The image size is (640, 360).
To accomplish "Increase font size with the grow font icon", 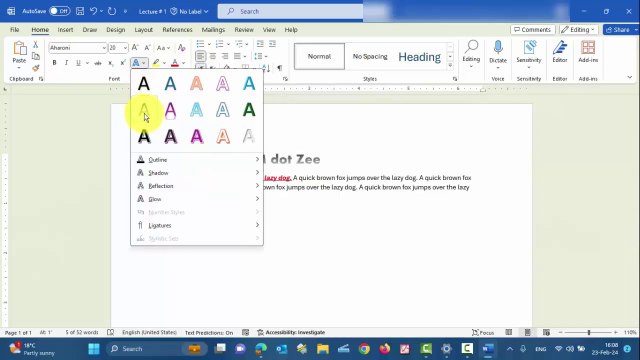I will (135, 48).
